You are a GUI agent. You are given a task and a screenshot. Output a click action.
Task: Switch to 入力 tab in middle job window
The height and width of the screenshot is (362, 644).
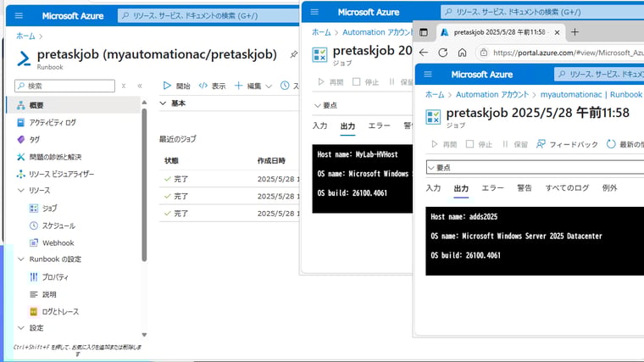tap(319, 125)
